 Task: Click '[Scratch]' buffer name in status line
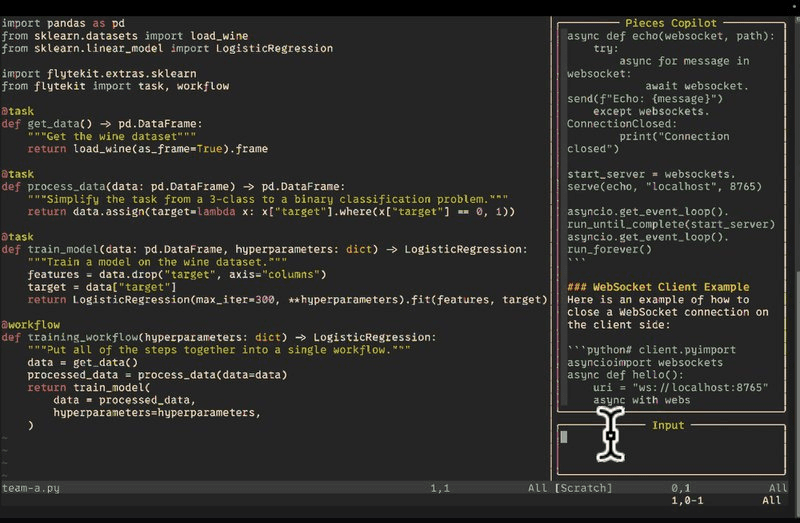coord(583,488)
